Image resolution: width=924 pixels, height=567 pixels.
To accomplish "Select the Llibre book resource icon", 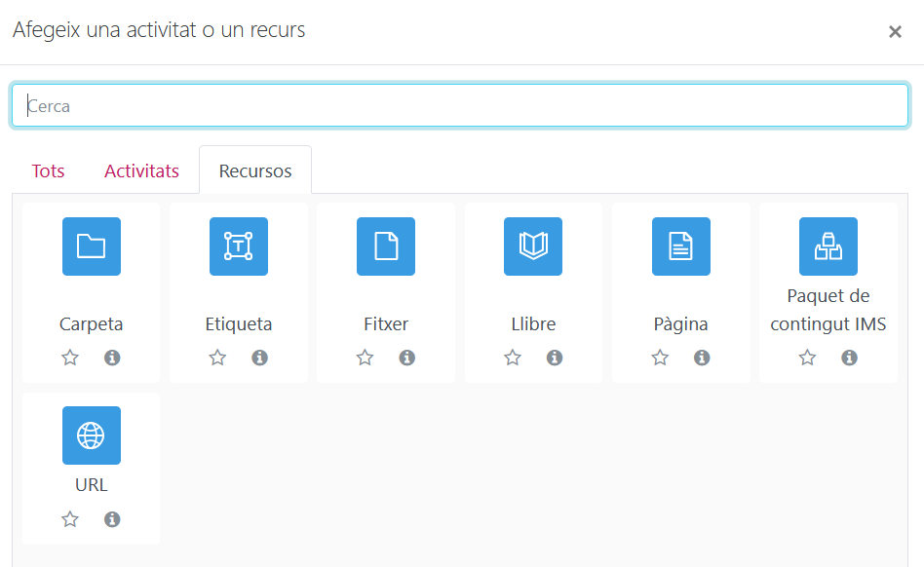I will (x=533, y=246).
